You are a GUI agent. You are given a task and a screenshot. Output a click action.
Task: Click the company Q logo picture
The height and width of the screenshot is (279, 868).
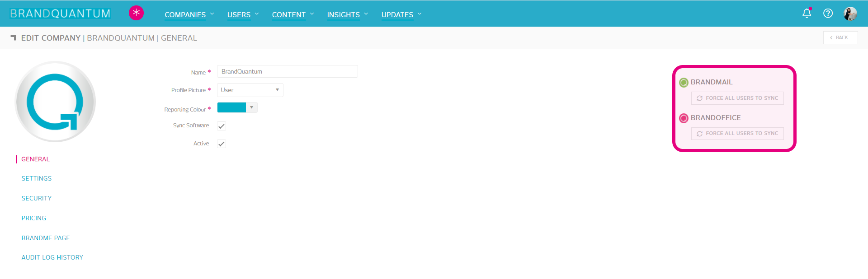point(55,102)
